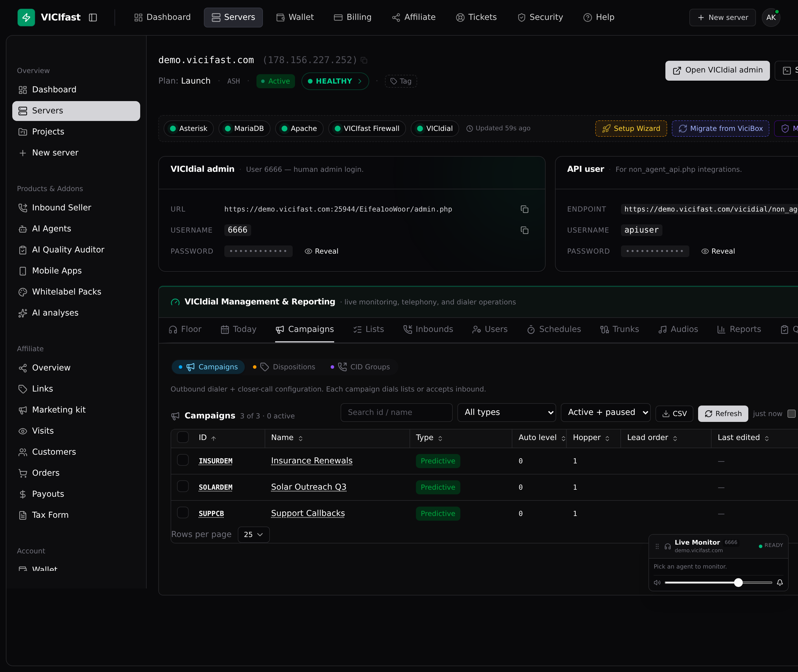Open affiliate Payouts in sidebar
This screenshot has height=672, width=798.
[76, 494]
